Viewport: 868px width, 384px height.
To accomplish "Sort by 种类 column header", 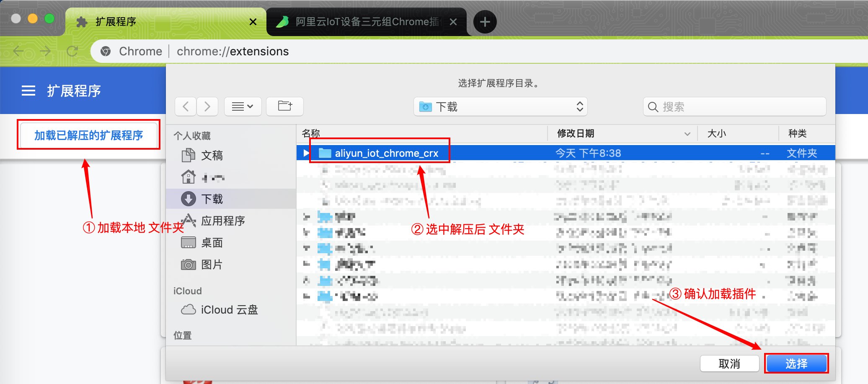I will (x=807, y=133).
